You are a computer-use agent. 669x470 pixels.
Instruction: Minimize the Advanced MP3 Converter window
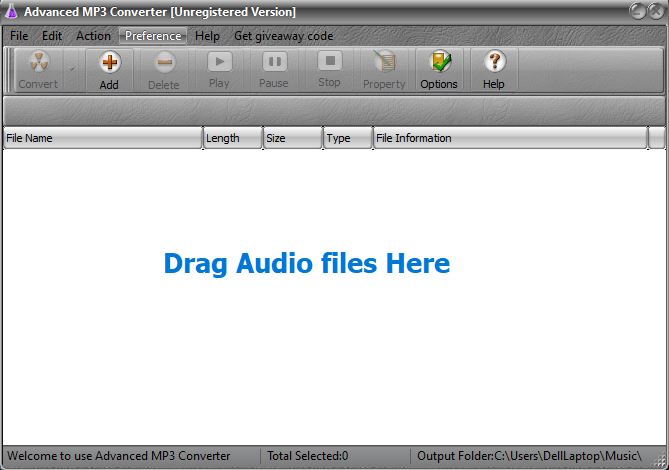[638, 11]
